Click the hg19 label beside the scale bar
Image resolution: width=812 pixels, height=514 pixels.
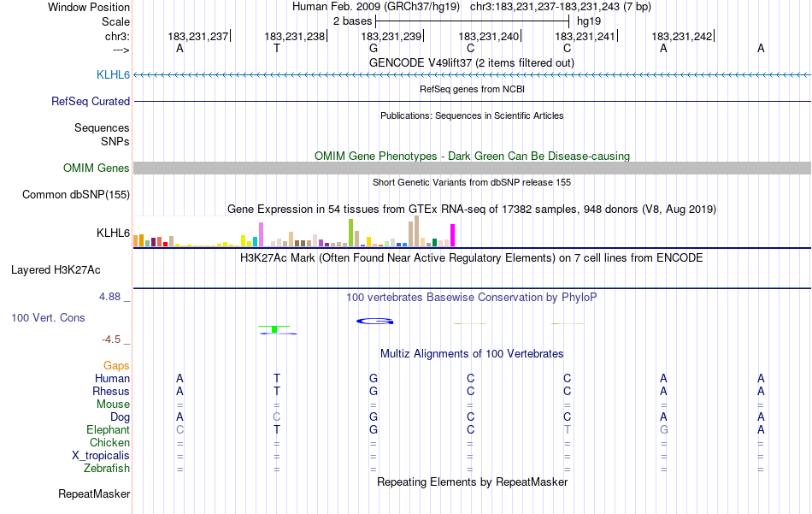pyautogui.click(x=589, y=21)
